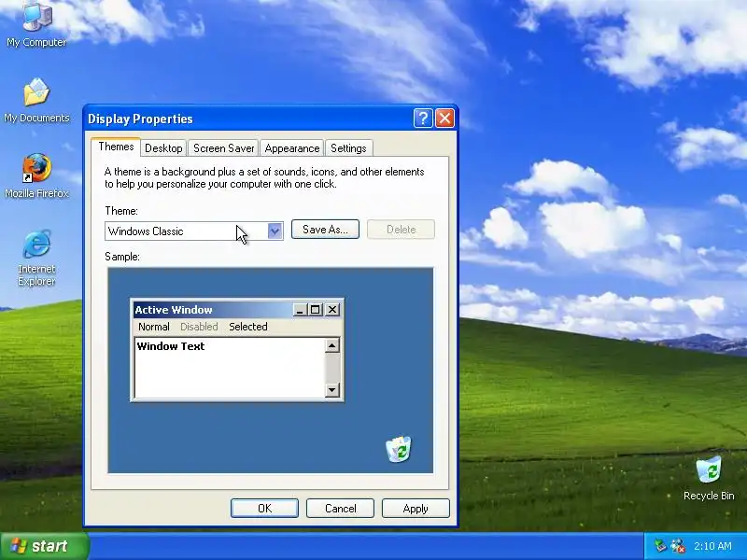This screenshot has height=560, width=747.
Task: Click the network connection tray icon
Action: pos(678,546)
